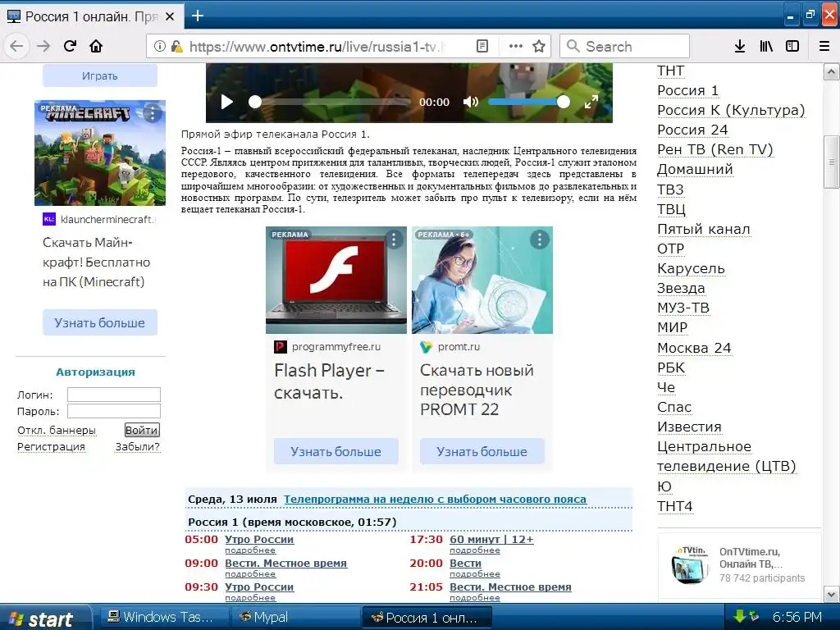Open the 60 минут | 12+ program link
840x630 pixels.
coord(491,540)
